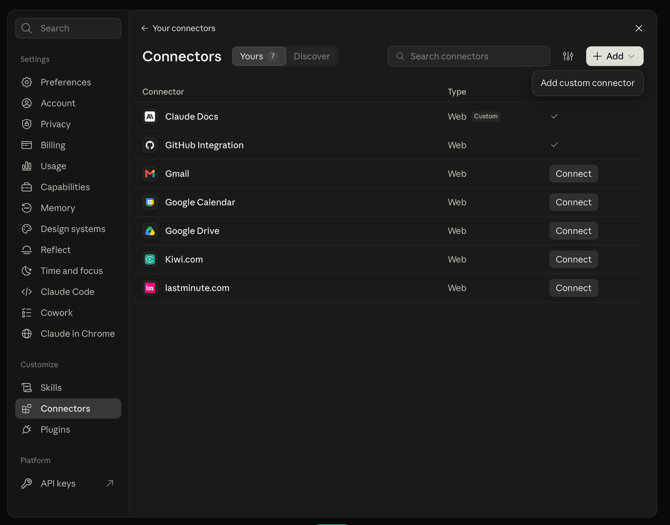
Task: Open the connector filter sliders icon
Action: tap(568, 56)
